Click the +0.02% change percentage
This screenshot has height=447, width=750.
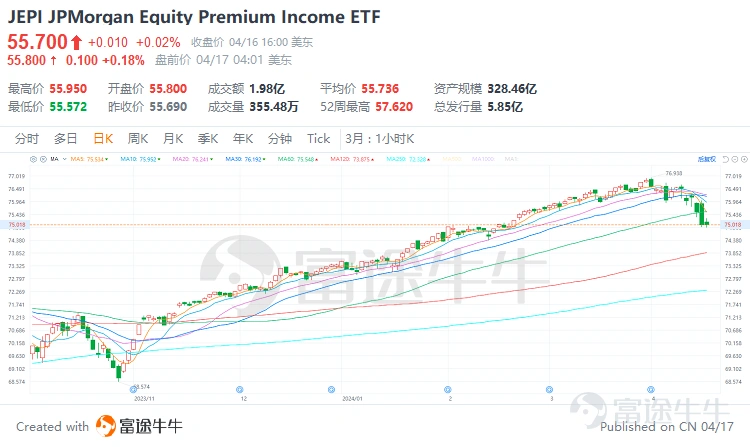158,43
